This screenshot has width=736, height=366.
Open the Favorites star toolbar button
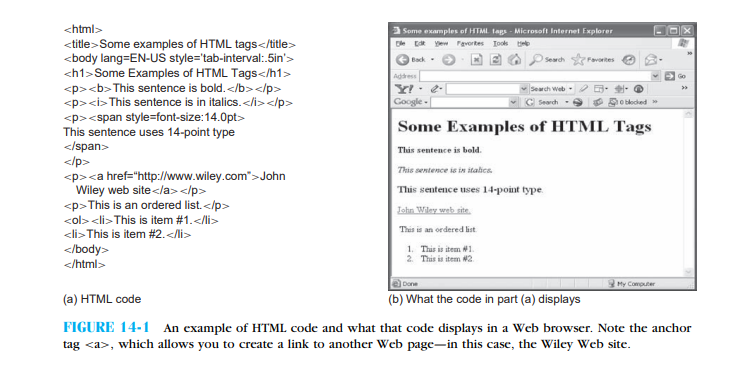point(593,60)
